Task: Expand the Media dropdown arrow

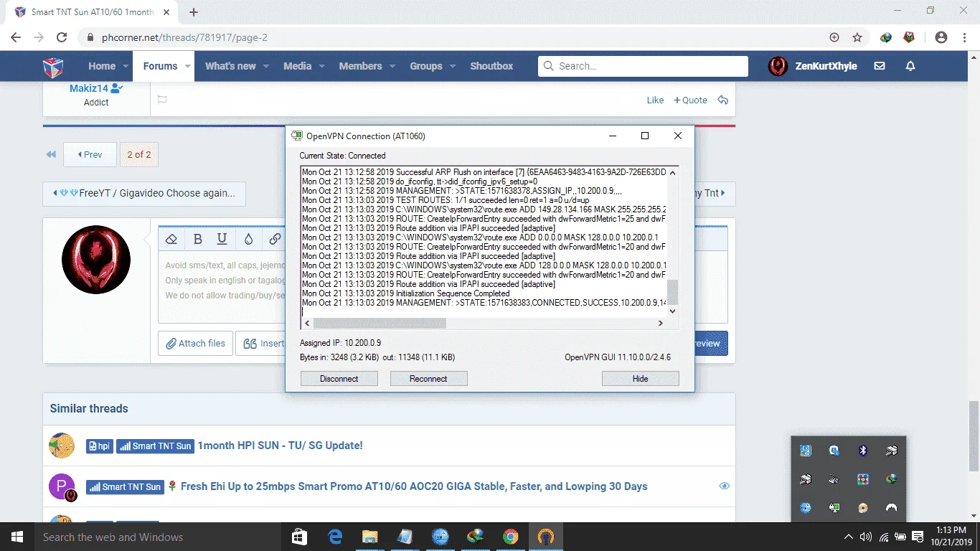Action: click(321, 66)
